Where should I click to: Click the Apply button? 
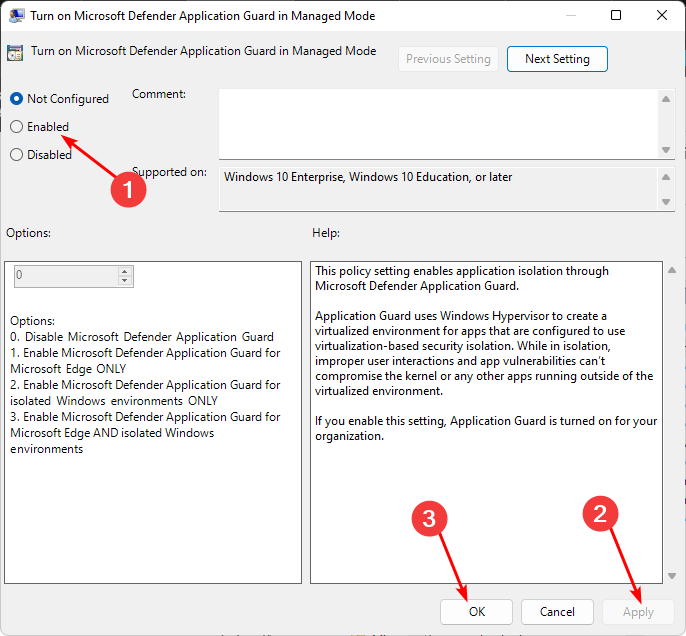tap(638, 612)
